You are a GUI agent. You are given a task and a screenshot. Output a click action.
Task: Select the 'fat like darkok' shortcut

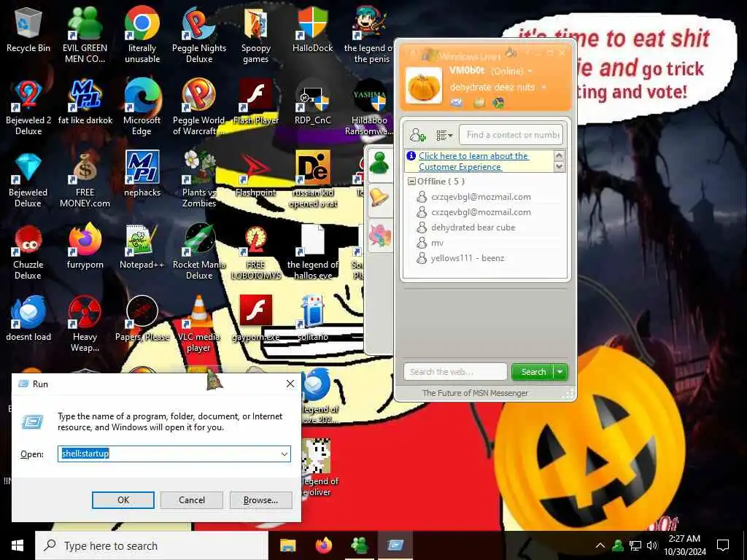click(x=85, y=101)
